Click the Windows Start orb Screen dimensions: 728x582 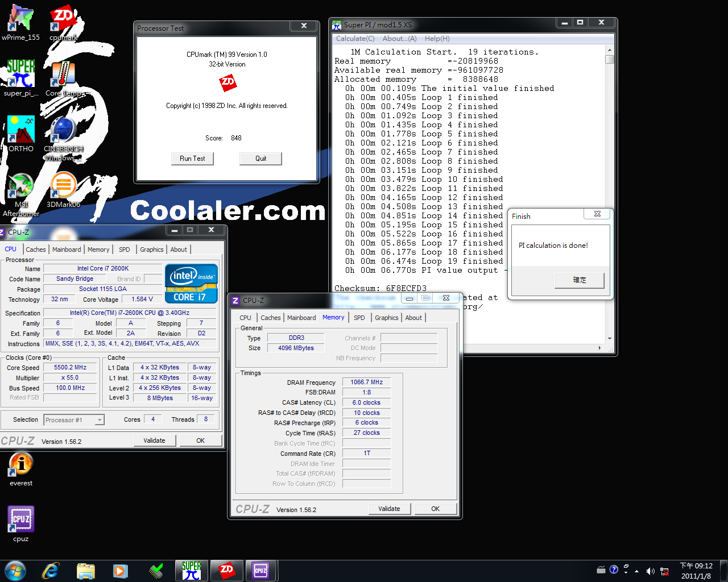15,570
